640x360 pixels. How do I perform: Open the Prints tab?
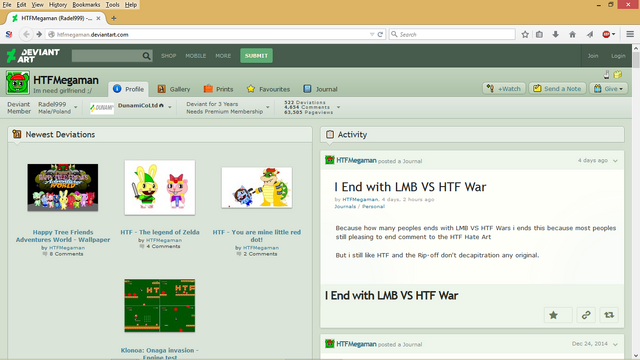coord(218,89)
